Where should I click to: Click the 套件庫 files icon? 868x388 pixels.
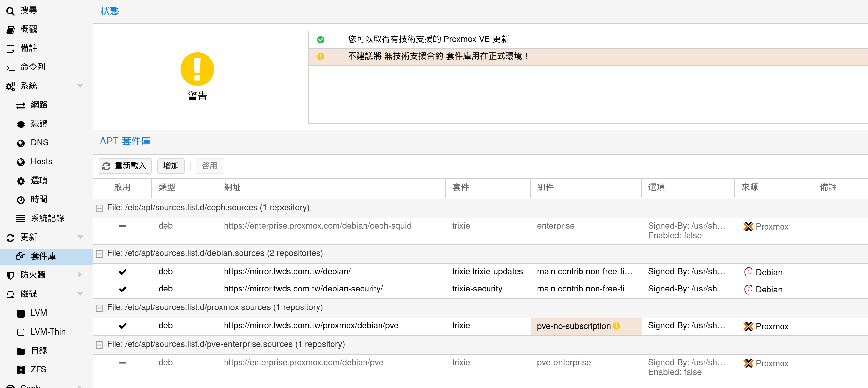point(21,257)
